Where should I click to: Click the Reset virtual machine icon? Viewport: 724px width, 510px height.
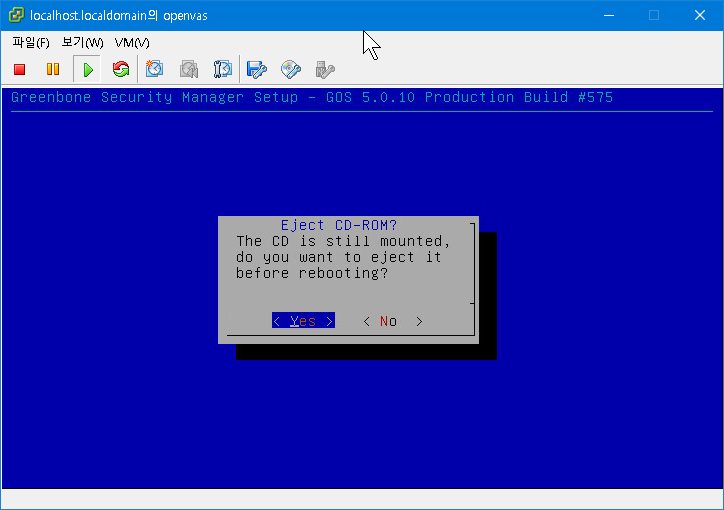coord(121,69)
